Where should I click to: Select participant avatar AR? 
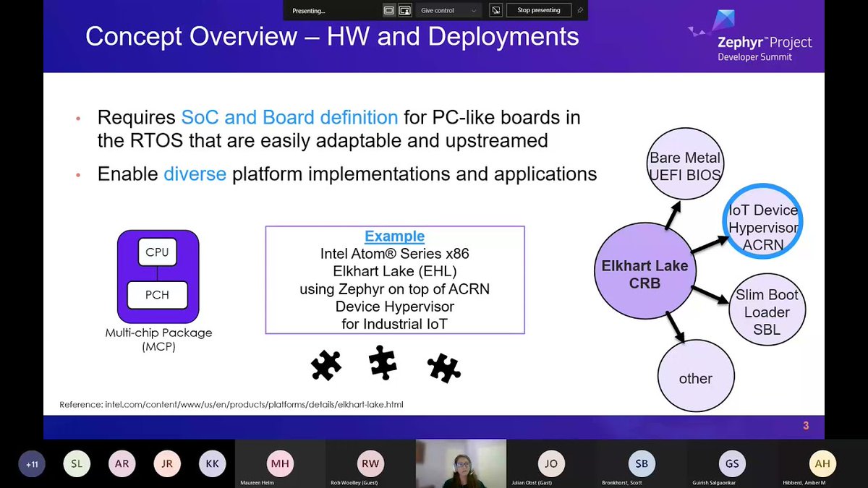[122, 464]
